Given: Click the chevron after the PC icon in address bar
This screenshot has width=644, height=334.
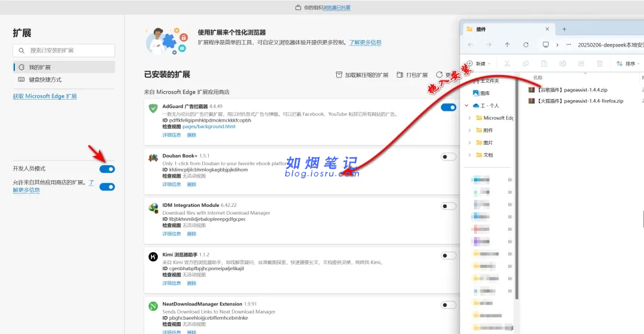Looking at the screenshot, I should coord(558,45).
